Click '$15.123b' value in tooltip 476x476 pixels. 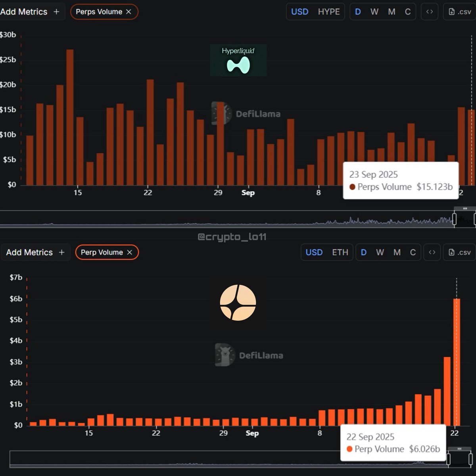point(434,187)
